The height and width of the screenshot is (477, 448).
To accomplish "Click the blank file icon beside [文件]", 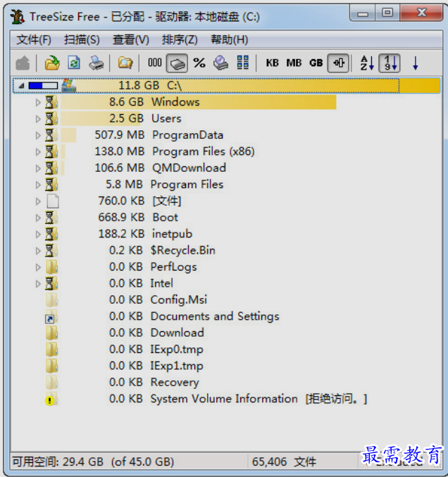I will 53,201.
